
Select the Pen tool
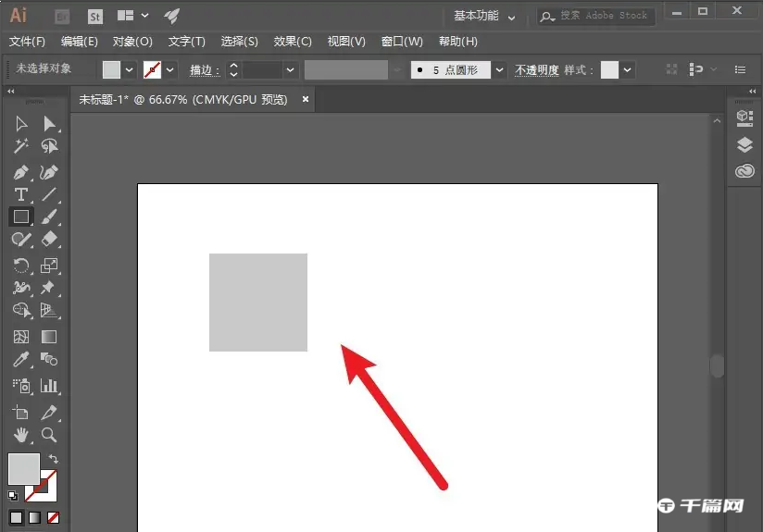pyautogui.click(x=21, y=172)
